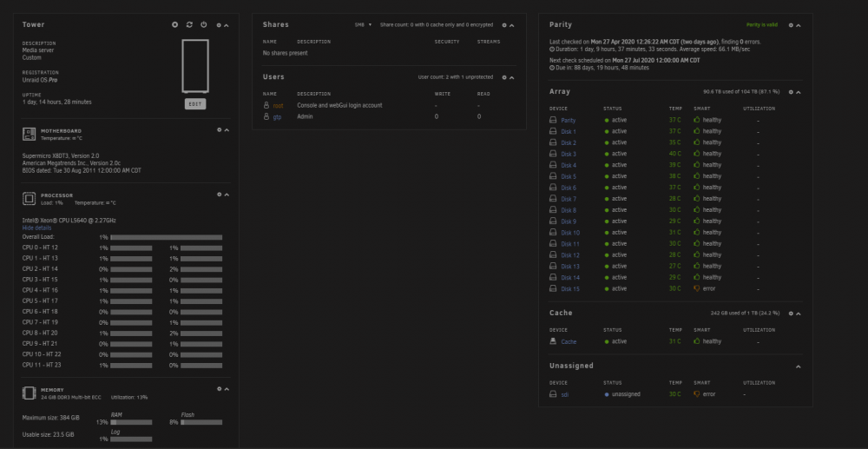Screen dimensions: 868x449
Task: Click the tower case image
Action: (195, 66)
